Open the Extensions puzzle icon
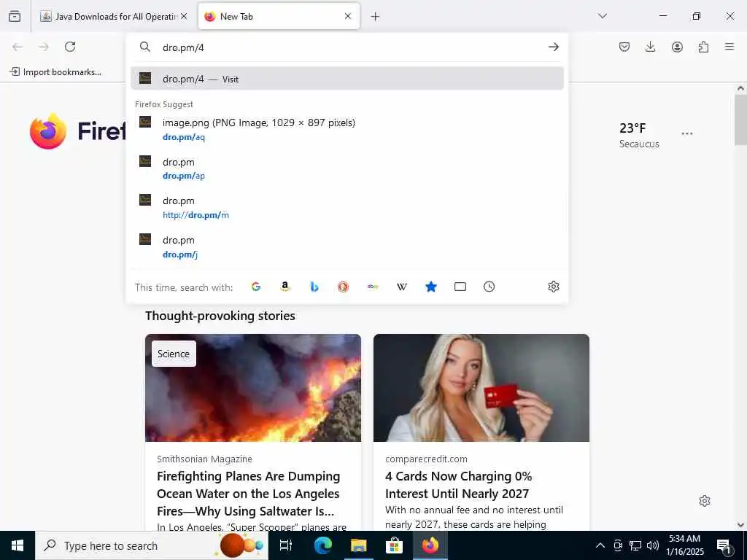The height and width of the screenshot is (560, 747). (703, 47)
